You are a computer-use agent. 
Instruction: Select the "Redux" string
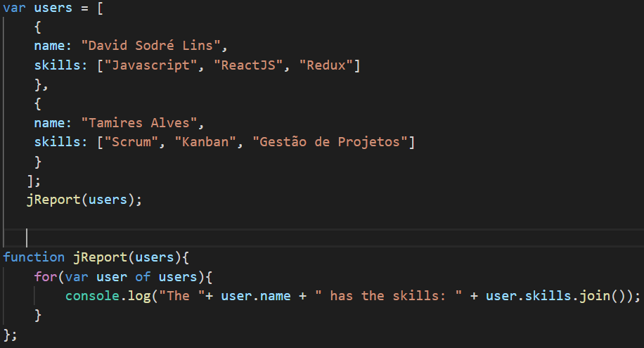click(x=326, y=65)
